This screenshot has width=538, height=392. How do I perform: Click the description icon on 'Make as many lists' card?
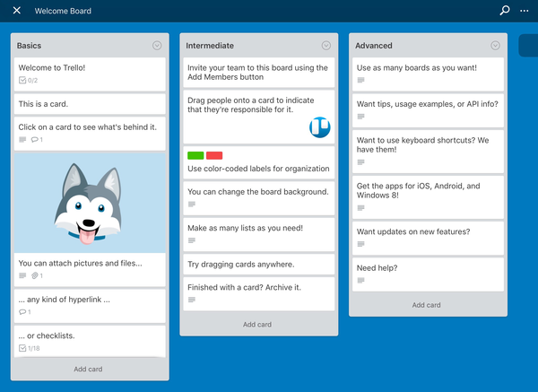click(192, 240)
